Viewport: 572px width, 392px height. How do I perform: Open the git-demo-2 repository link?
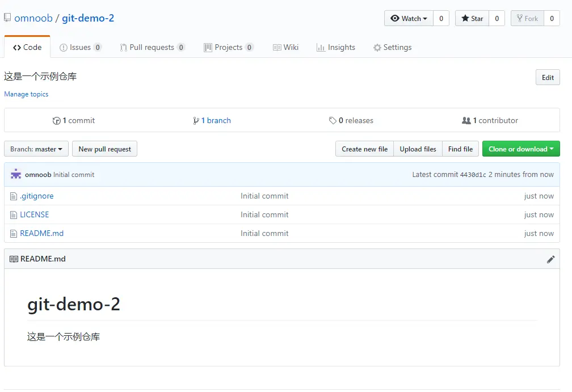pyautogui.click(x=88, y=18)
